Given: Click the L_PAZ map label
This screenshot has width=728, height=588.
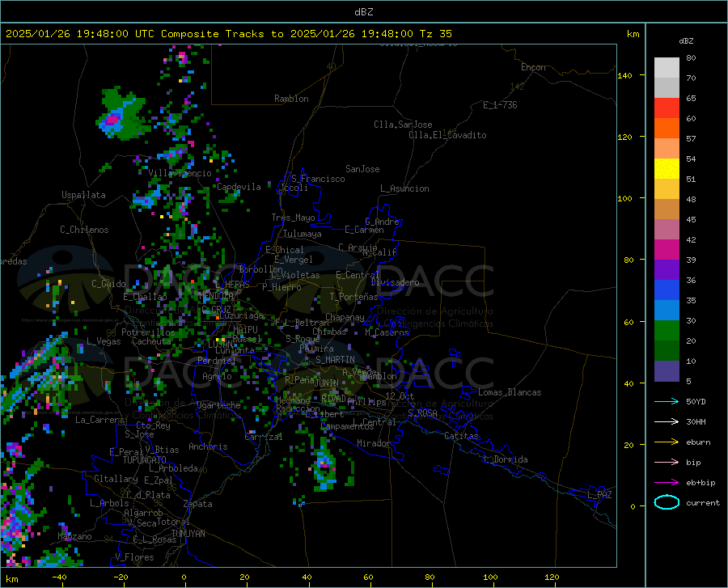Looking at the screenshot, I should click(599, 495).
